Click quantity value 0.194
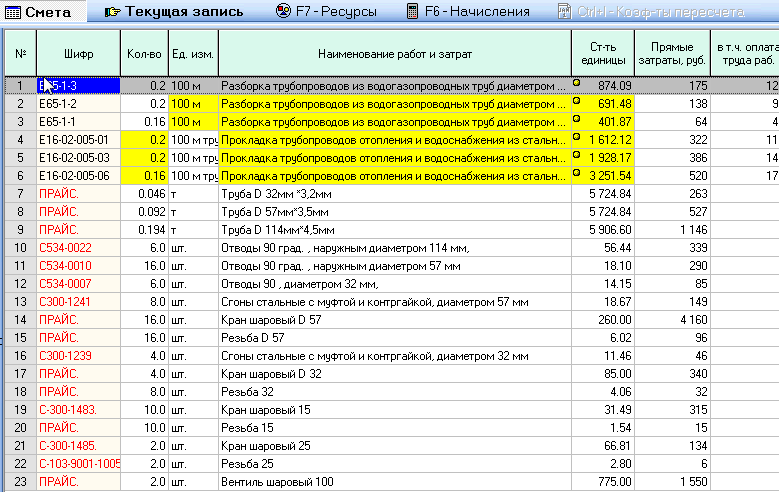This screenshot has height=492, width=779. 152,230
